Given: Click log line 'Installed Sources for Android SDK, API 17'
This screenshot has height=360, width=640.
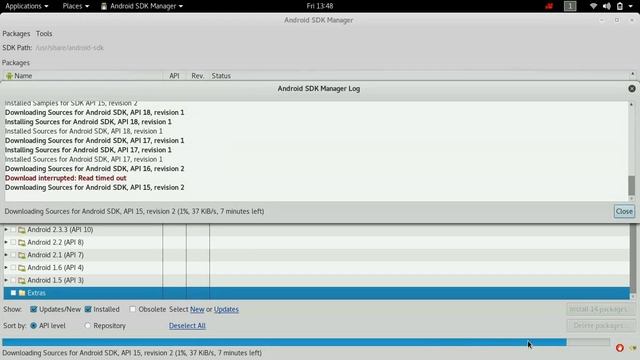Looking at the screenshot, I should click(x=84, y=160).
